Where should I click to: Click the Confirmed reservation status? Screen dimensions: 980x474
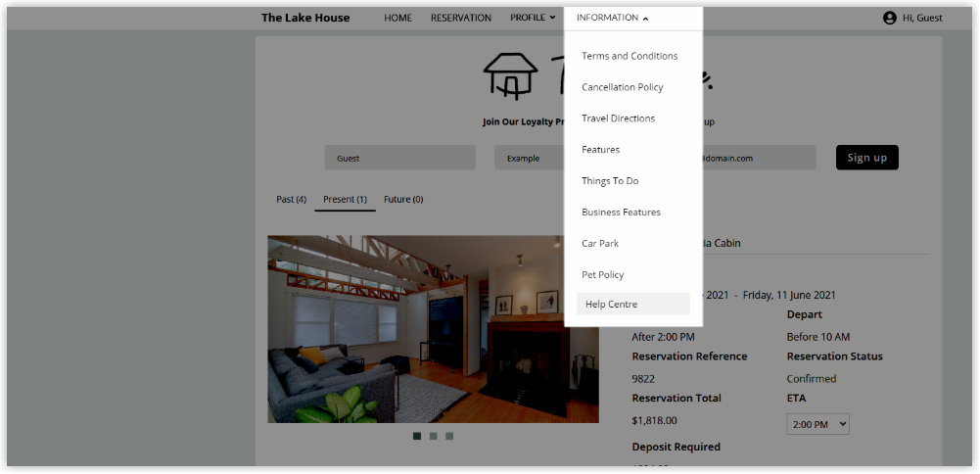(x=812, y=379)
